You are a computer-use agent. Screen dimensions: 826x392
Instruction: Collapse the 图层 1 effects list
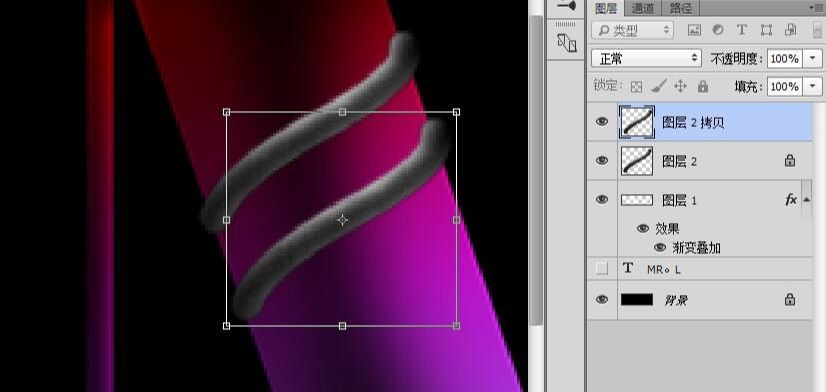pyautogui.click(x=807, y=200)
